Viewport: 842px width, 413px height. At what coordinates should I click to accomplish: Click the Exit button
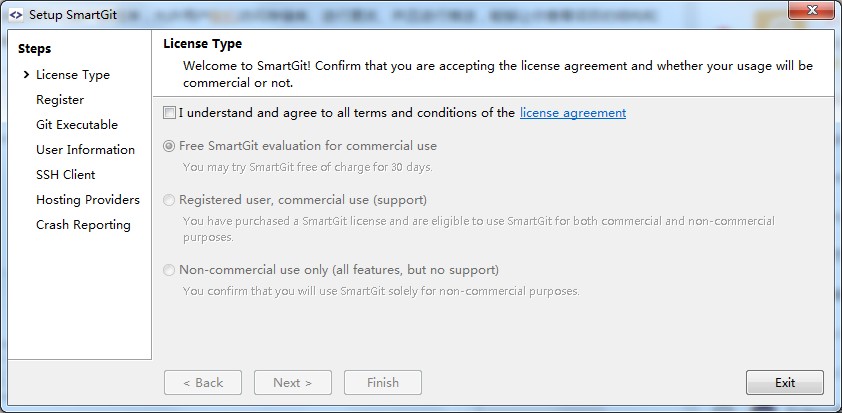785,382
